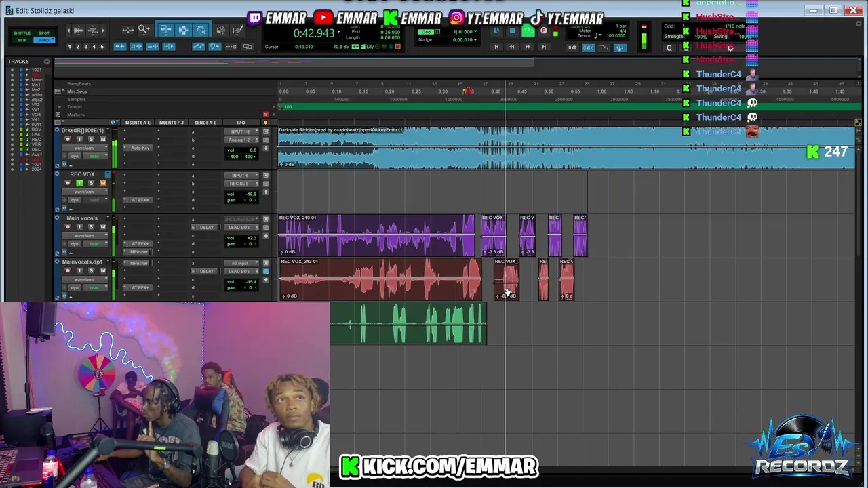The width and height of the screenshot is (868, 488).
Task: Select the Darkside Riddim audio clip
Action: (566, 147)
